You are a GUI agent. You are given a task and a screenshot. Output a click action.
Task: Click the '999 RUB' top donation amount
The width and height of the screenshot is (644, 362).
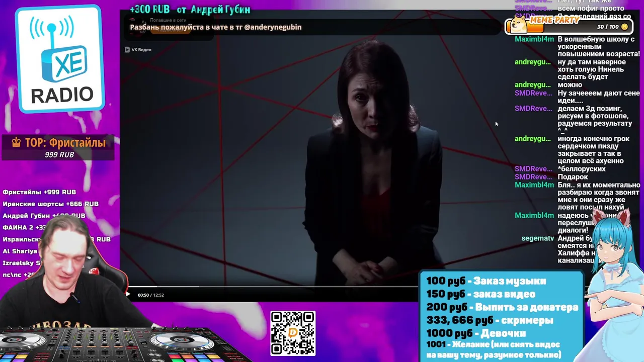coord(59,155)
